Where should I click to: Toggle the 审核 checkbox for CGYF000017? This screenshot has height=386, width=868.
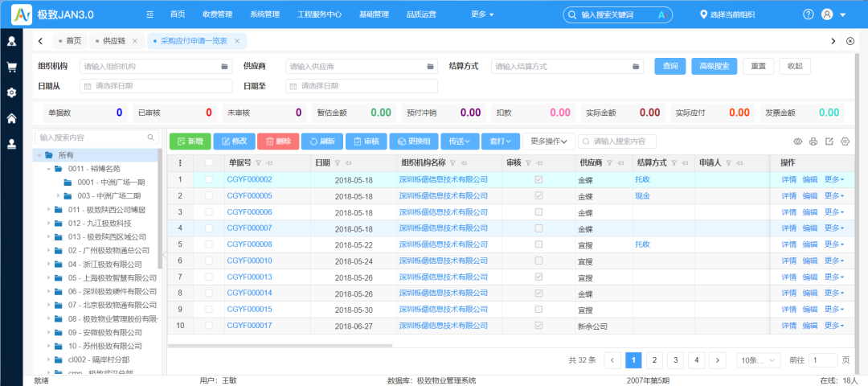tap(538, 325)
